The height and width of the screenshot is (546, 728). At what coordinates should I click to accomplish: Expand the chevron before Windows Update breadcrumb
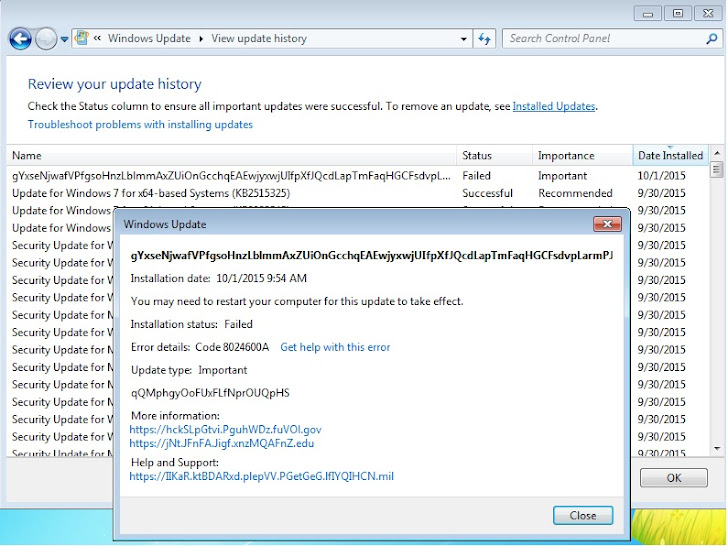tap(97, 38)
